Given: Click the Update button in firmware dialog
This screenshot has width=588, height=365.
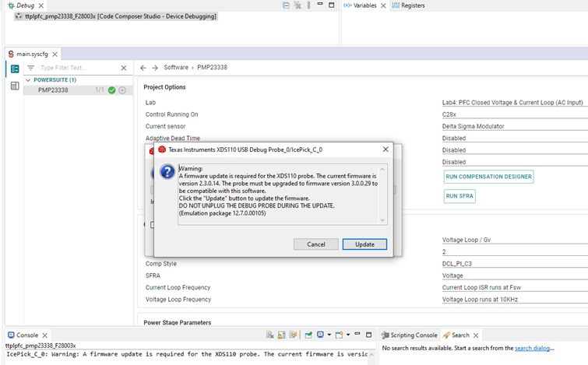Looking at the screenshot, I should click(364, 244).
